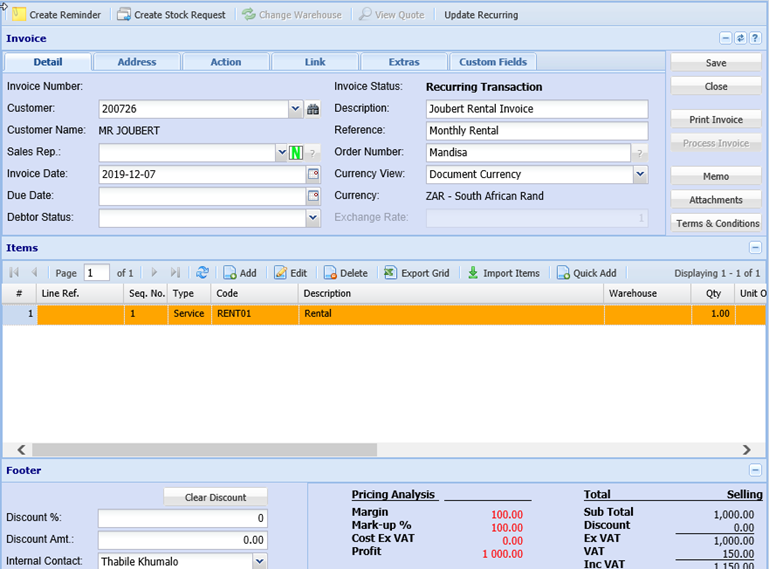Open the Debtor Status dropdown
The image size is (769, 569).
[312, 217]
